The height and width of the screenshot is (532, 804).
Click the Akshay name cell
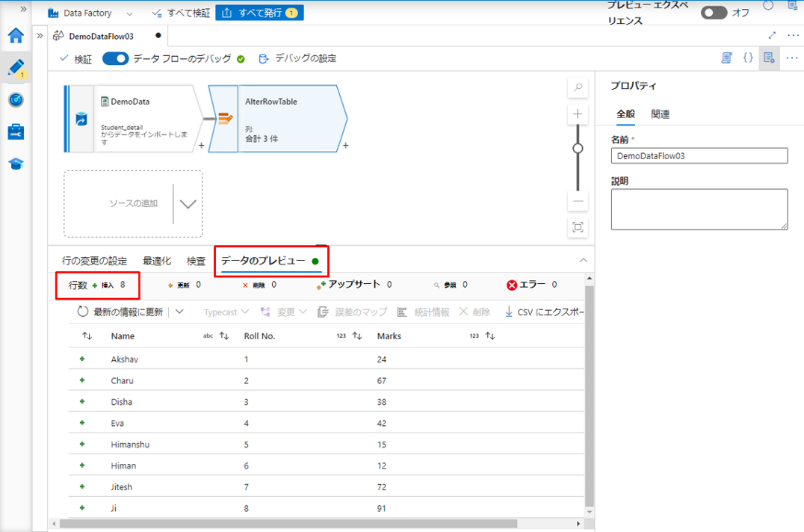pos(125,359)
